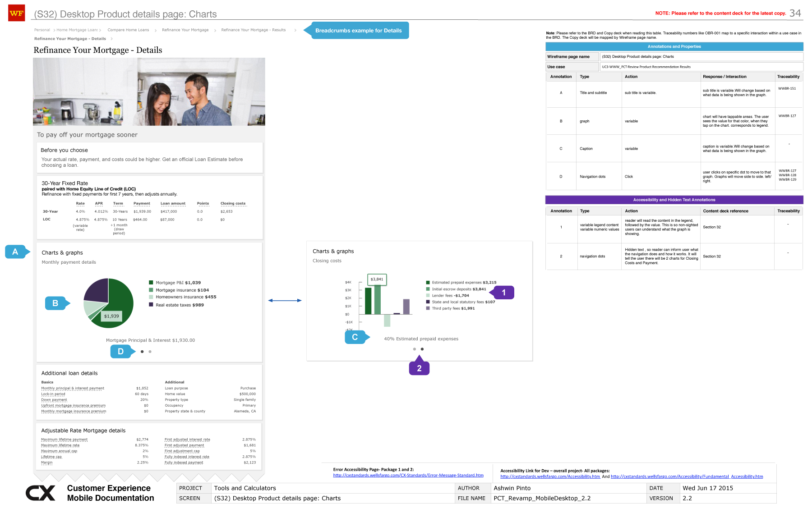Click the blue annotation marker D
Image resolution: width=812 pixels, height=513 pixels.
121,352
